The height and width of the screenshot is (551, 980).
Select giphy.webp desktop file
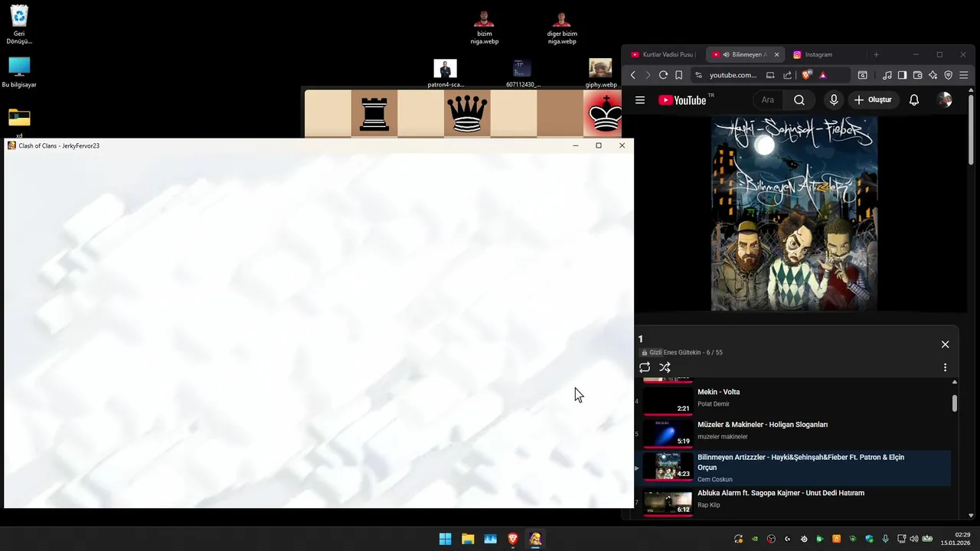coord(601,73)
